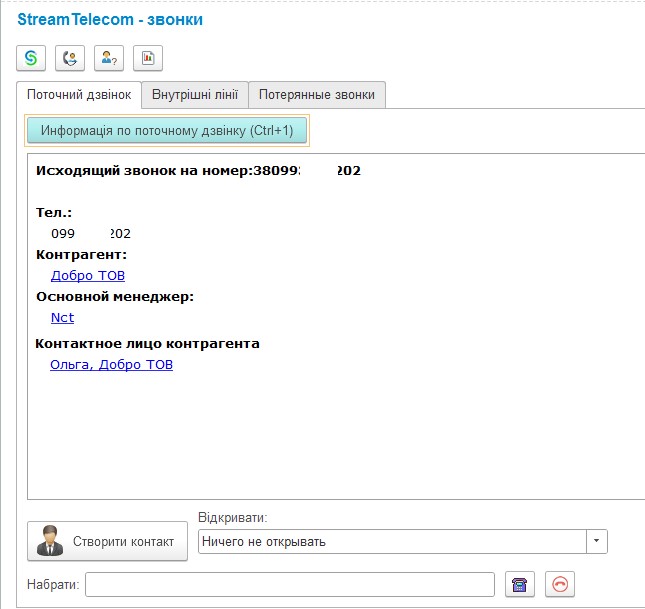645x609 pixels.
Task: Switch to the Поточний дзвінок tab
Action: pyautogui.click(x=79, y=95)
